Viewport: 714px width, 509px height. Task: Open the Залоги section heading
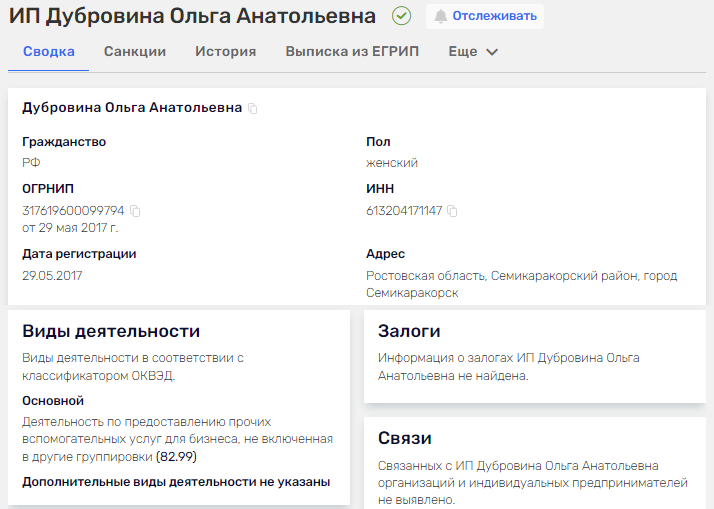coord(409,331)
